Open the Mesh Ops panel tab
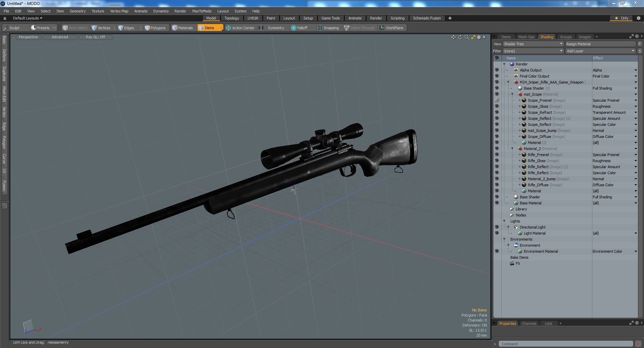 point(526,37)
